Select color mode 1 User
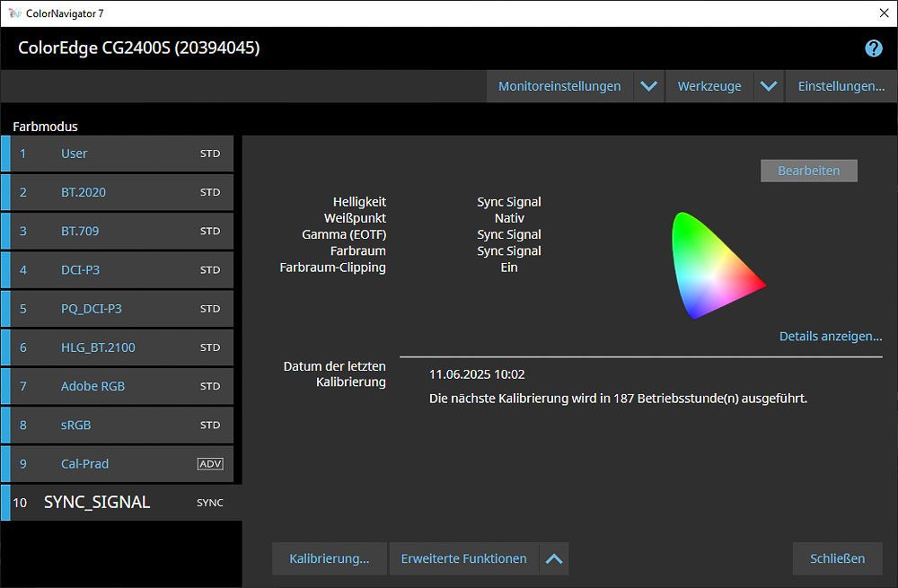This screenshot has height=588, width=898. 118,154
